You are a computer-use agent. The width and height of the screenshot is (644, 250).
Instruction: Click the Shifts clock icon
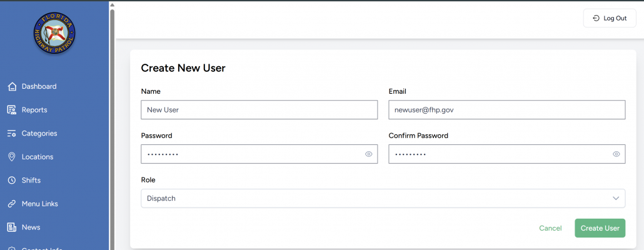12,181
